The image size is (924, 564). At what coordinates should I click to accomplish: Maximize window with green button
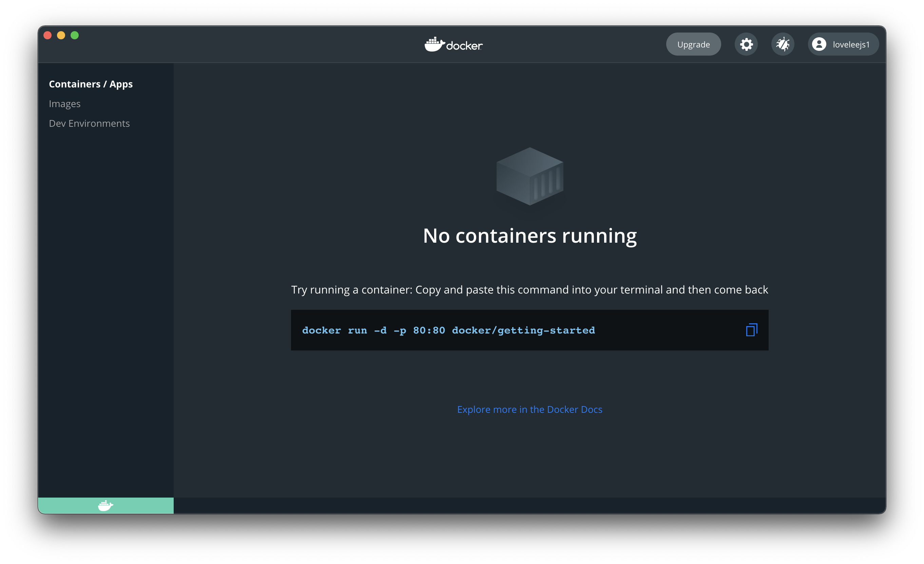point(75,35)
